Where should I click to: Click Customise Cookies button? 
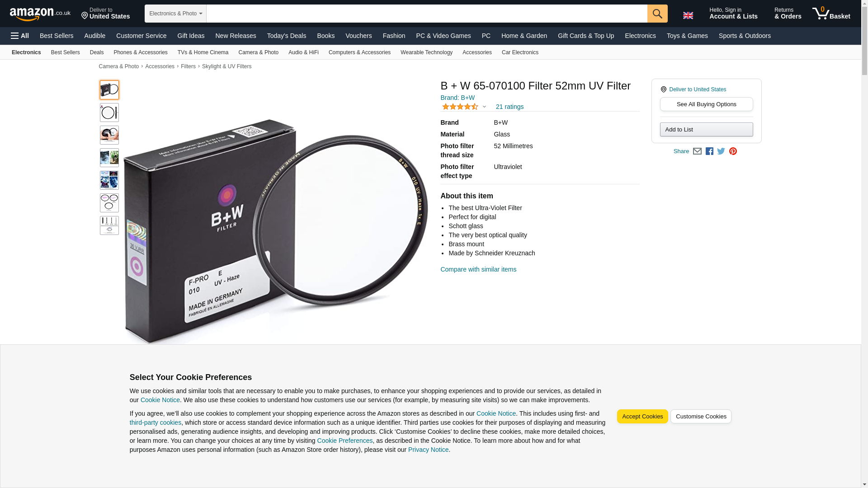coord(701,417)
